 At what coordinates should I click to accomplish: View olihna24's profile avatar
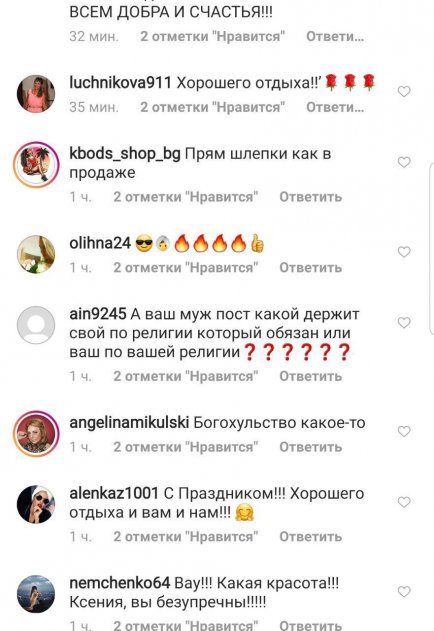36,254
